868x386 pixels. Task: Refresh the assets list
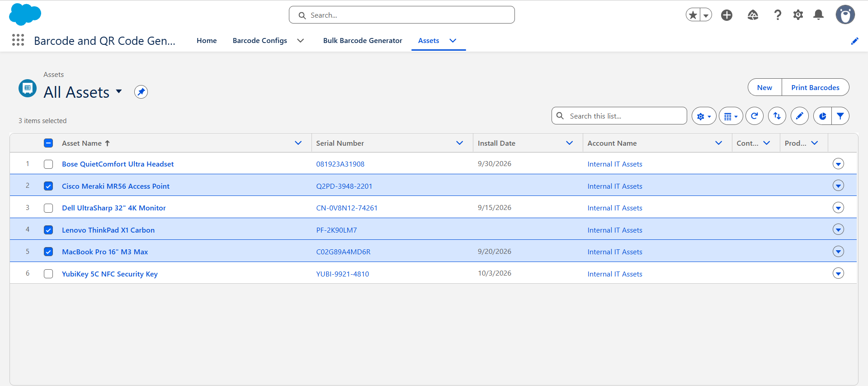coord(755,116)
